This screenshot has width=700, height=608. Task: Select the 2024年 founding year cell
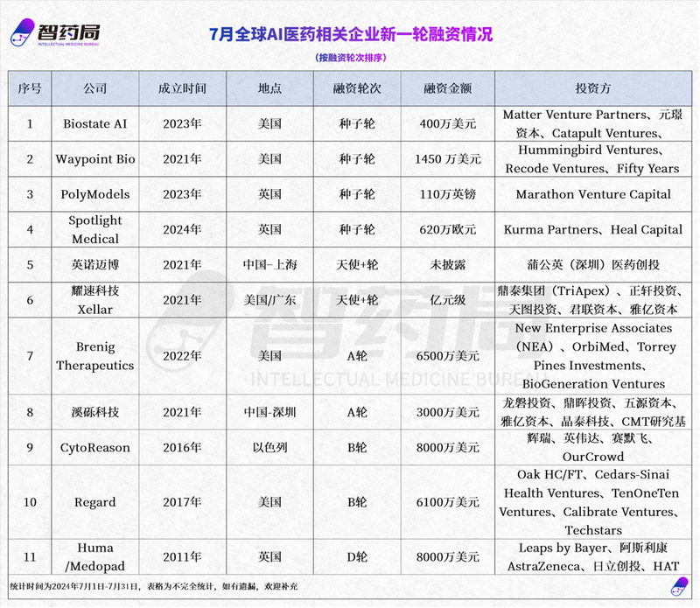pyautogui.click(x=183, y=229)
